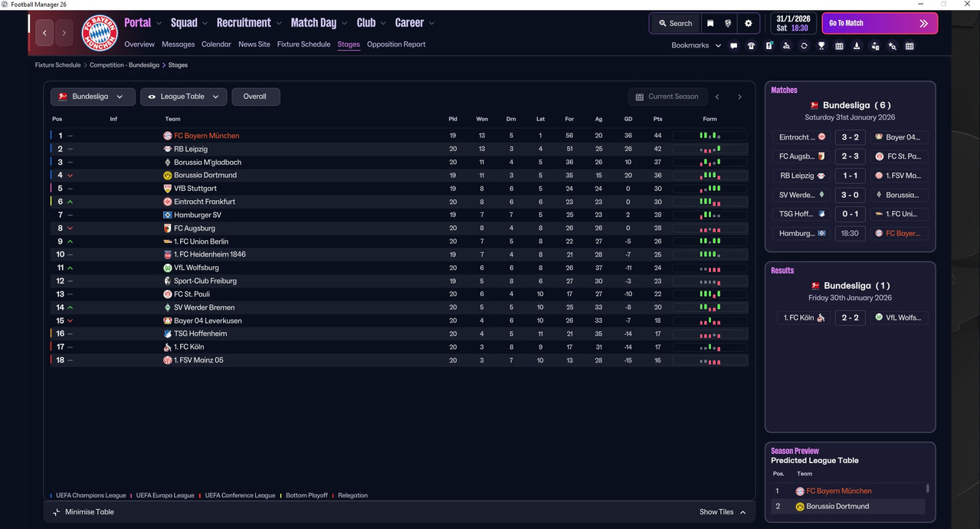Open the star search shortlist bookmark icon
Screen dimensions: 980x529
tap(892, 46)
